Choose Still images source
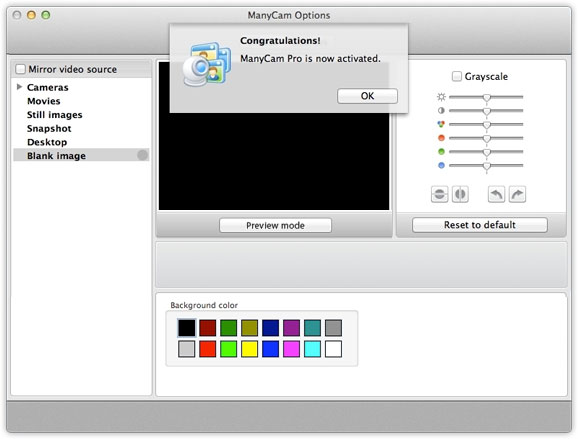Screen dimensions: 578x439 point(55,115)
